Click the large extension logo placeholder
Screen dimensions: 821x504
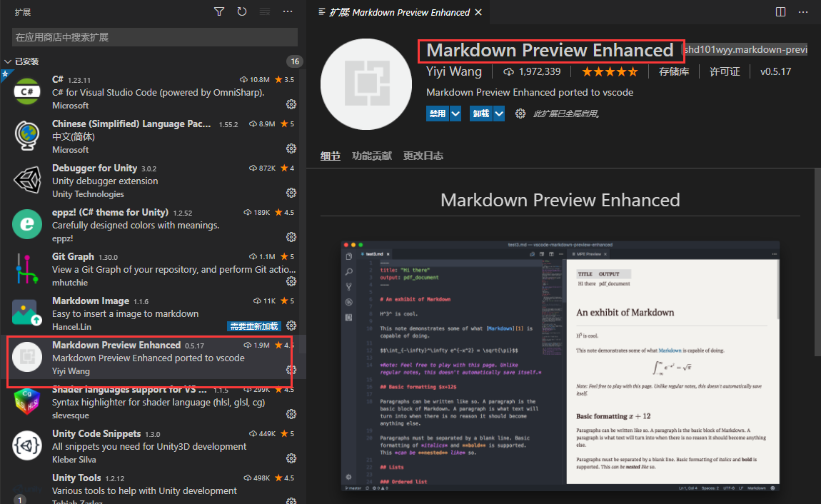point(366,84)
